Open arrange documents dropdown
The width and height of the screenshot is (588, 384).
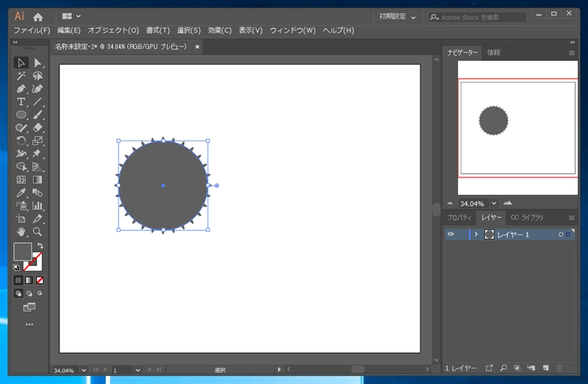click(x=71, y=16)
